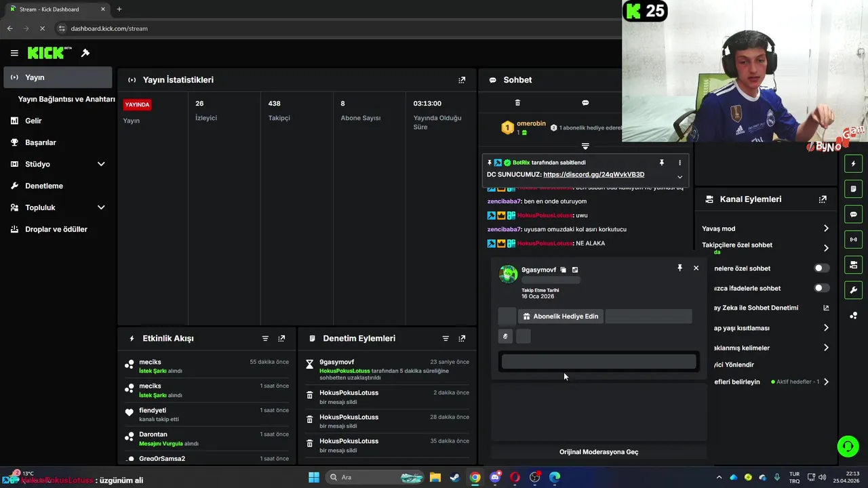Click the lightning bolt icon in the right sidebar
The height and width of the screenshot is (488, 868).
tap(854, 163)
